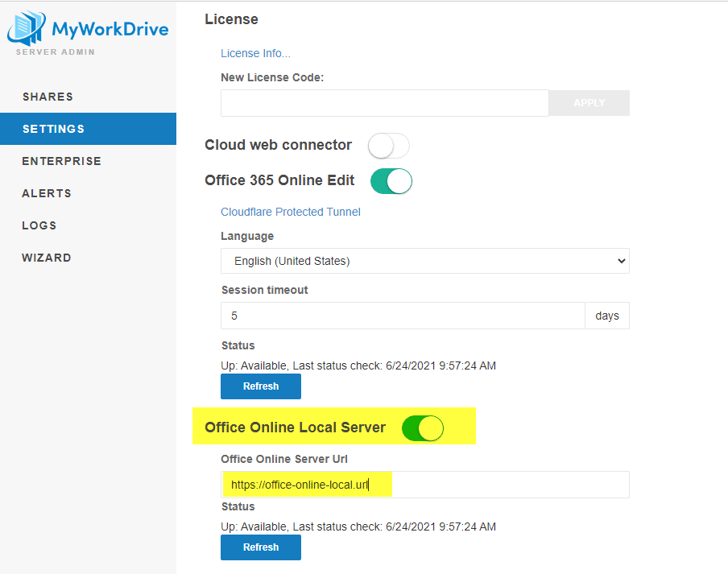
Task: Open the License Info link
Action: (x=255, y=53)
